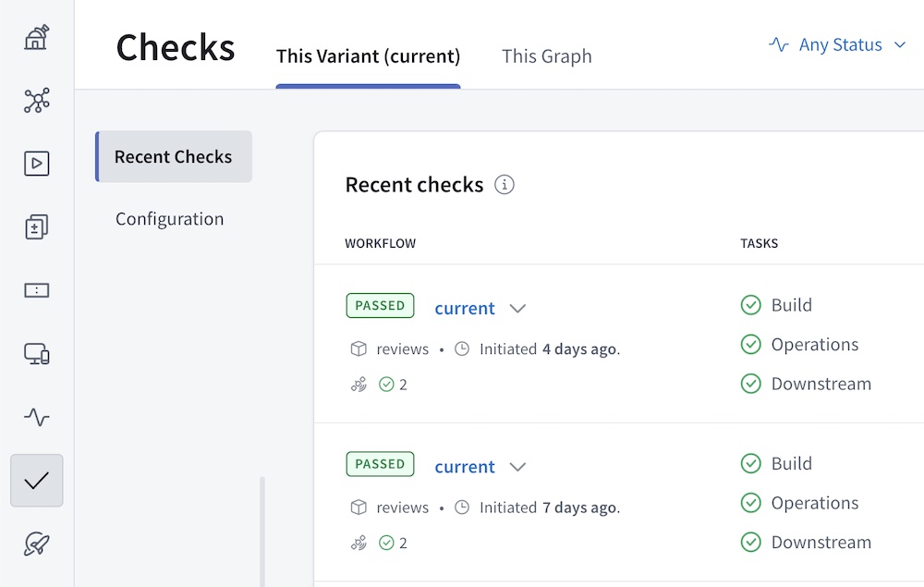Open the first current workflow link

pyautogui.click(x=465, y=308)
